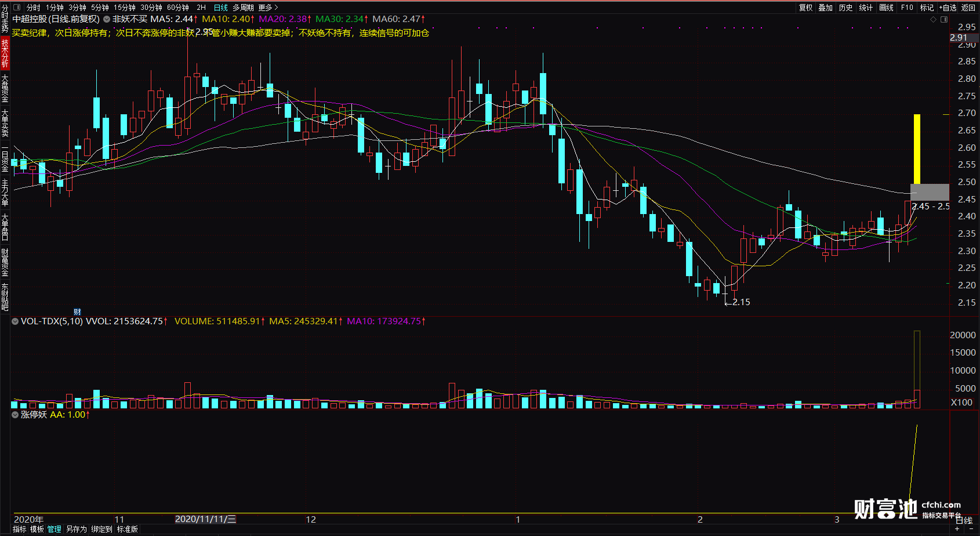
Task: Click the 管理 manage button at the bottom
Action: coord(55,529)
